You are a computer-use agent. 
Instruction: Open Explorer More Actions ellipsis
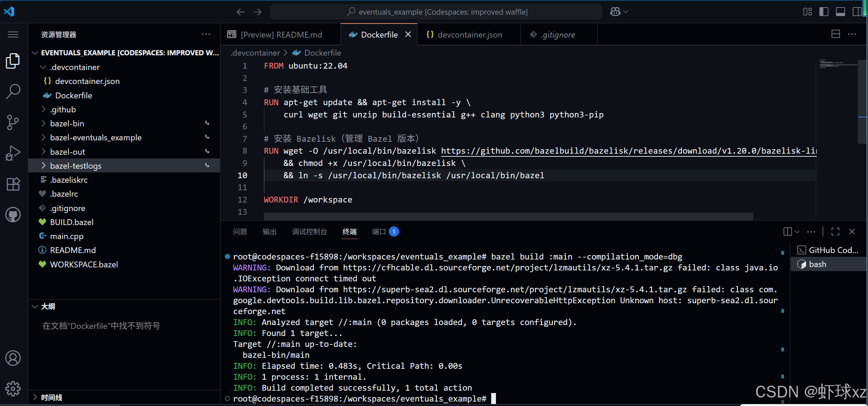coord(206,34)
